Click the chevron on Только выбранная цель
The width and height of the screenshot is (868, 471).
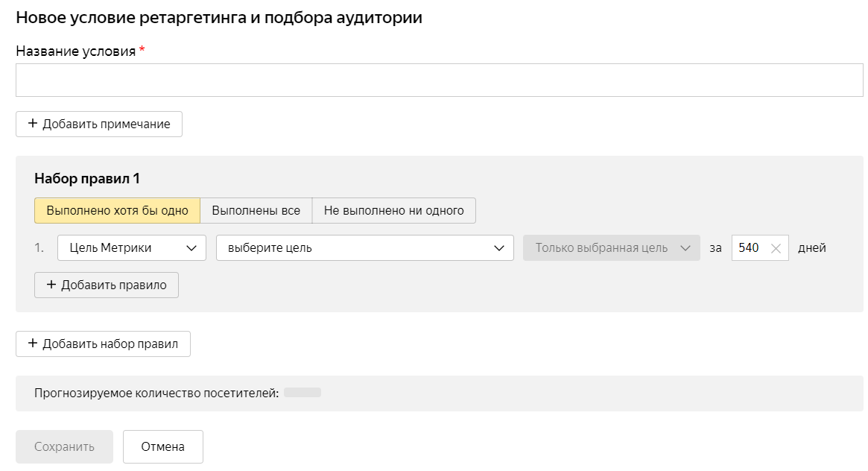[x=685, y=248]
